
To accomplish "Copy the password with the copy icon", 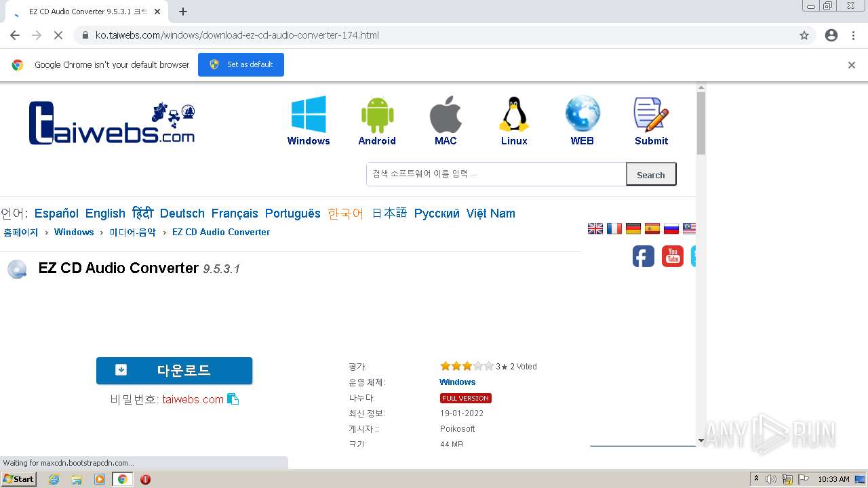I will click(x=233, y=399).
